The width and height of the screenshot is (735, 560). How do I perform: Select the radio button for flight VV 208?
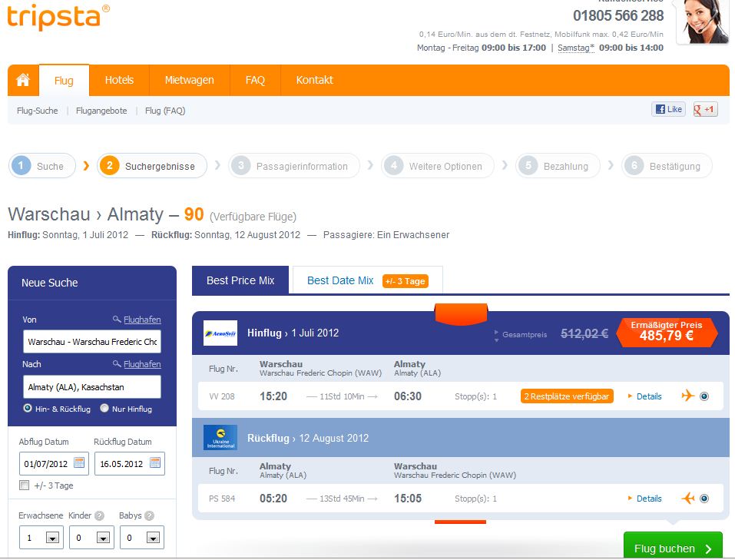point(704,396)
